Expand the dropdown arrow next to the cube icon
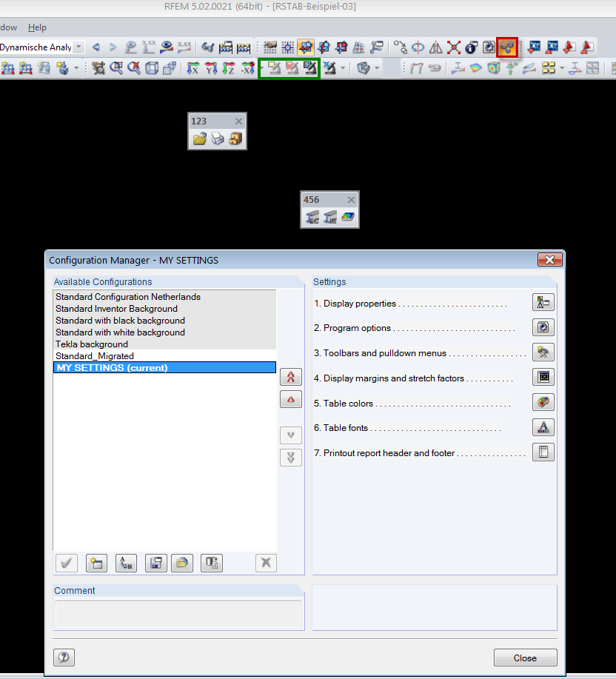Viewport: 616px width, 679px height. (x=376, y=68)
